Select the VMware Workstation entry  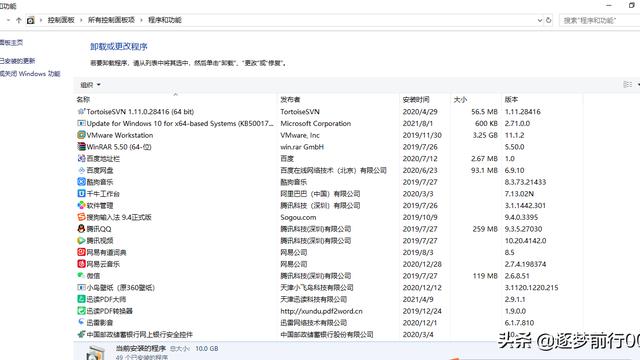click(x=120, y=135)
